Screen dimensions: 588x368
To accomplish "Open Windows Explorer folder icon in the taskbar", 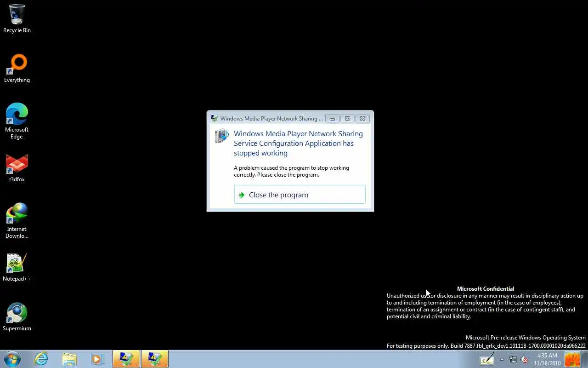I will (69, 359).
